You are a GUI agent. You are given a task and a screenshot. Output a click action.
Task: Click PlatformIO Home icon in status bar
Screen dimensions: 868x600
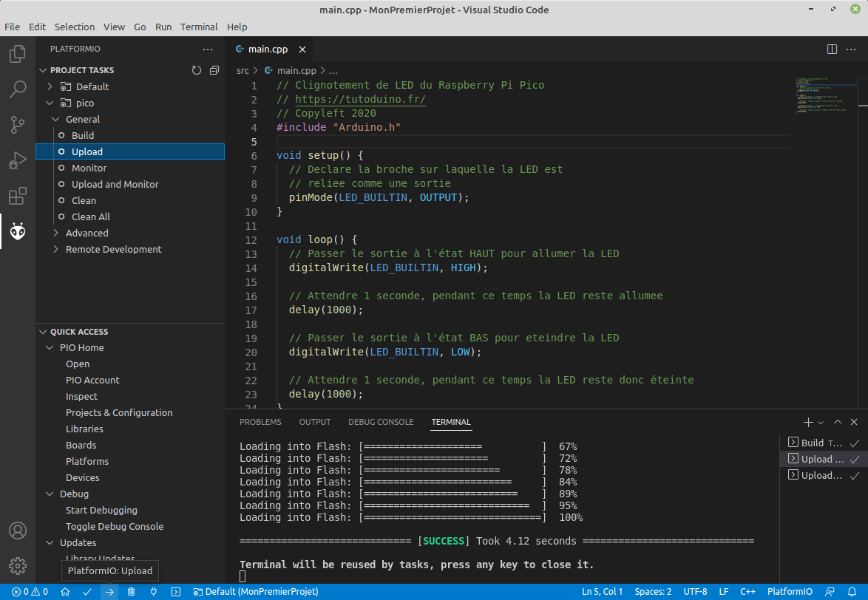[65, 592]
